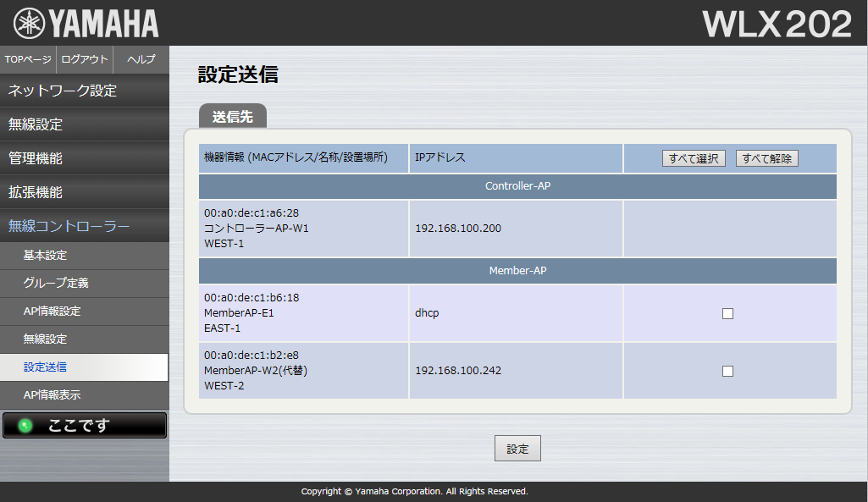Screen dimensions: 868x502
Task: Click the green LED 'ここです' indicator
Action: [85, 426]
